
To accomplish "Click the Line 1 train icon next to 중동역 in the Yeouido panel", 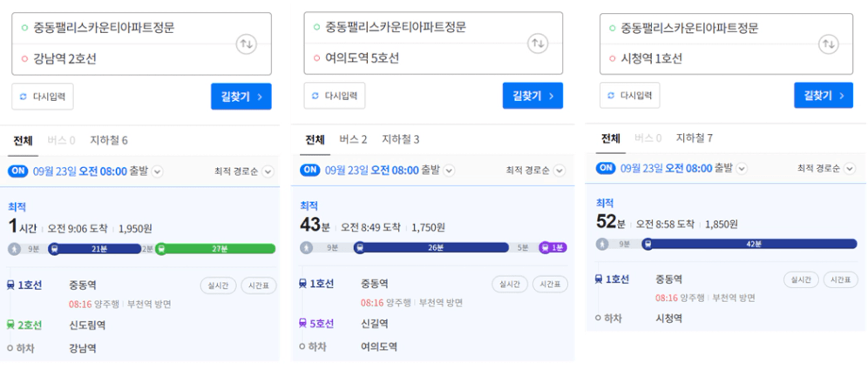I will (x=302, y=284).
